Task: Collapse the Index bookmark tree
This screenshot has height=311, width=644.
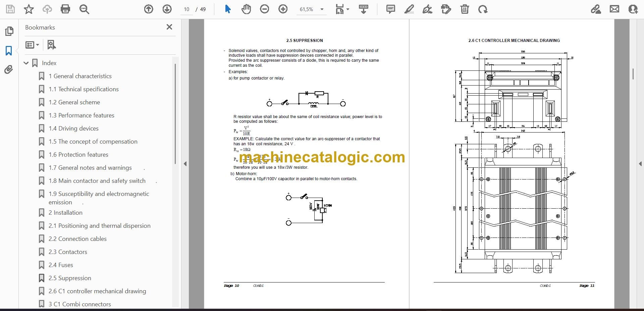Action: [26, 63]
